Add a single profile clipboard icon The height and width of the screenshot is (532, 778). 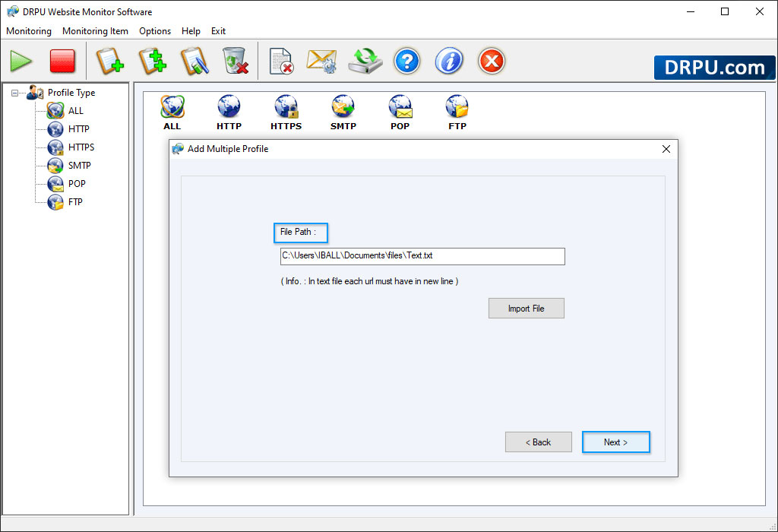pyautogui.click(x=109, y=61)
